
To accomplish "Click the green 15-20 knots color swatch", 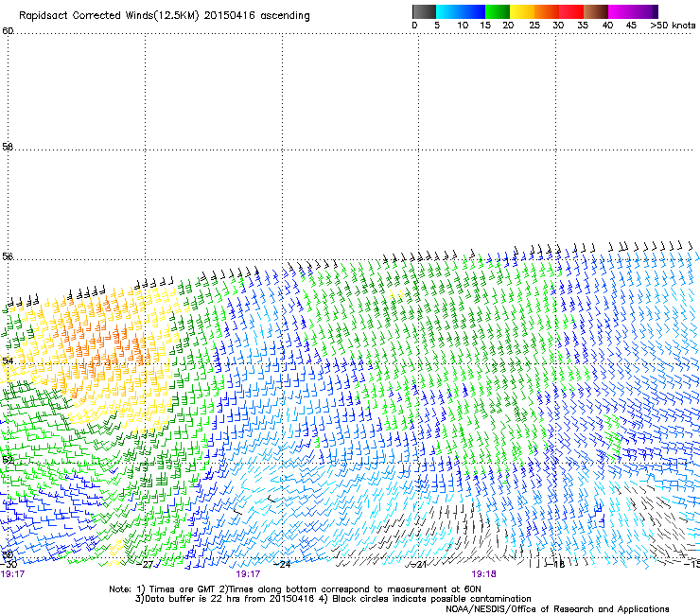I will point(498,11).
